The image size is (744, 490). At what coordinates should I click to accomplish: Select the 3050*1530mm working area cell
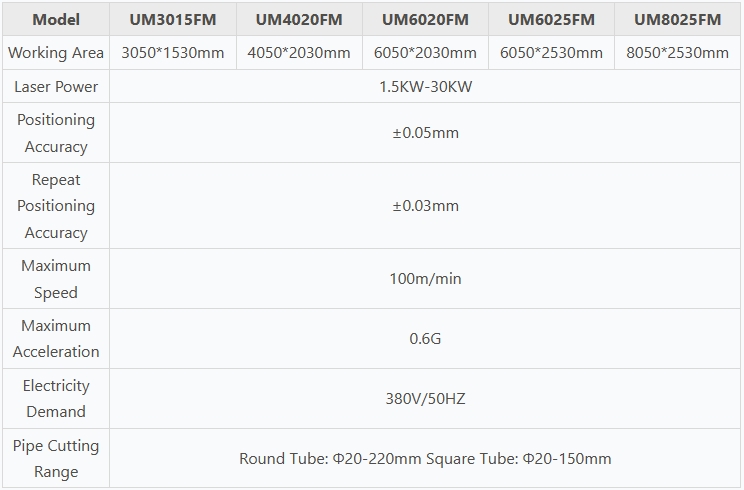pos(173,53)
